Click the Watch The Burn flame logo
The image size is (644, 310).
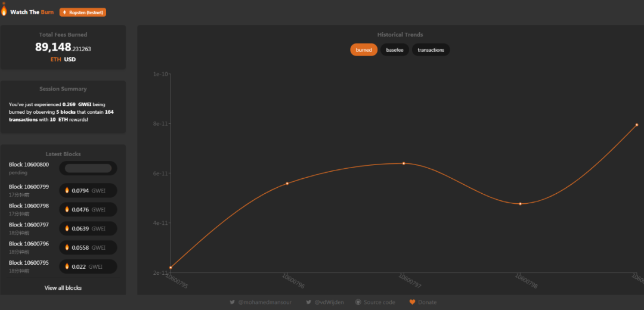4,10
